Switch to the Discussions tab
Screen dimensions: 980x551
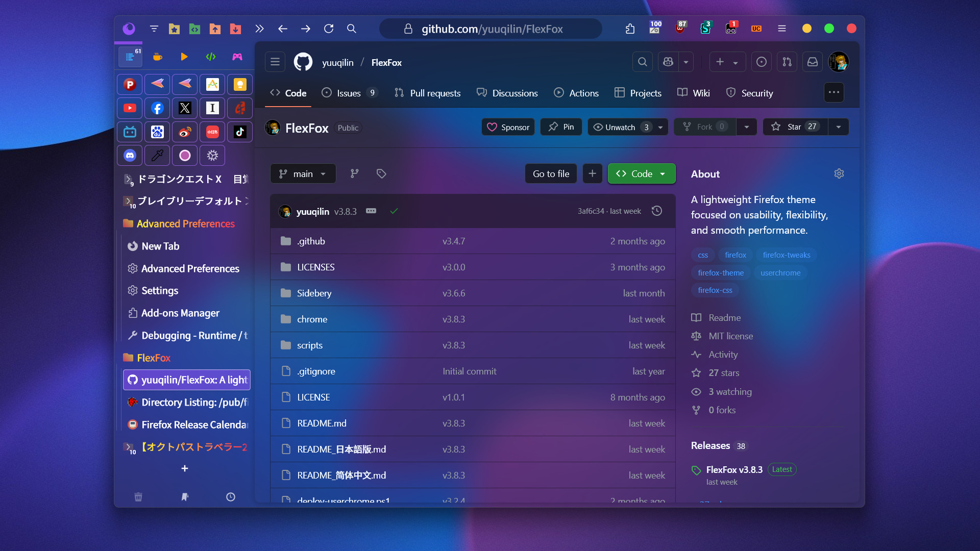(x=507, y=93)
